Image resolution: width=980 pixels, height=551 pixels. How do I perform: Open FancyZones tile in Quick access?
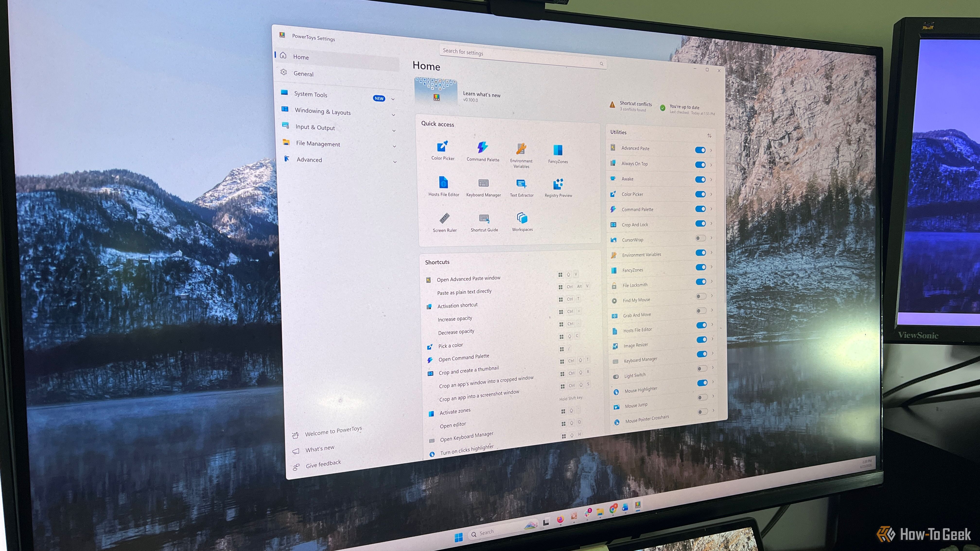tap(558, 154)
